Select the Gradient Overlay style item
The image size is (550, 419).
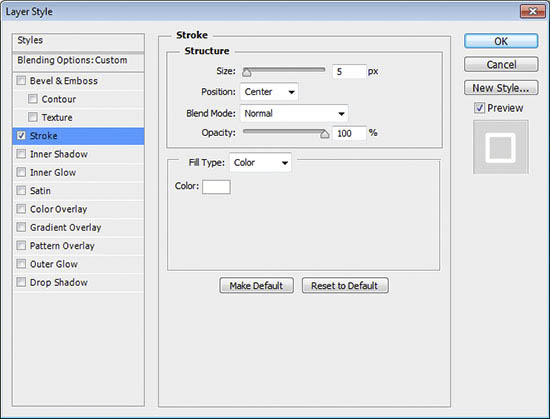tap(78, 227)
